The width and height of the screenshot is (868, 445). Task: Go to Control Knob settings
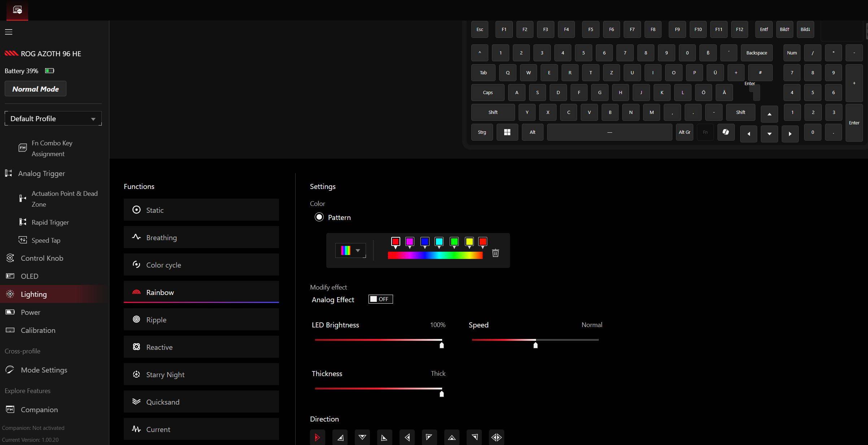[42, 258]
